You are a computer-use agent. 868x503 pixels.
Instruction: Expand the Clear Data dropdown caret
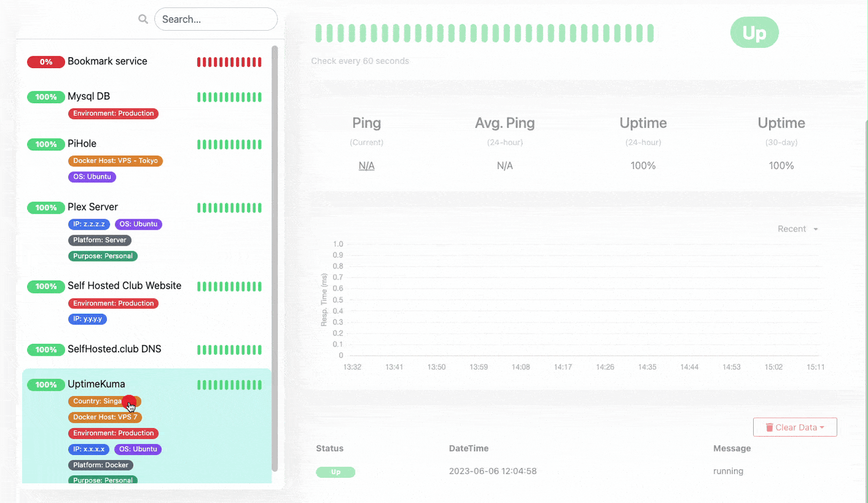pos(822,427)
